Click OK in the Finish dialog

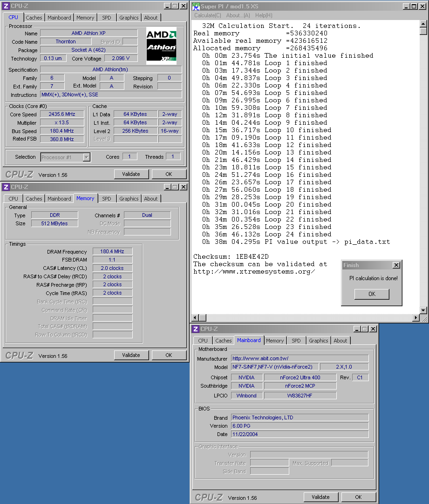point(372,294)
